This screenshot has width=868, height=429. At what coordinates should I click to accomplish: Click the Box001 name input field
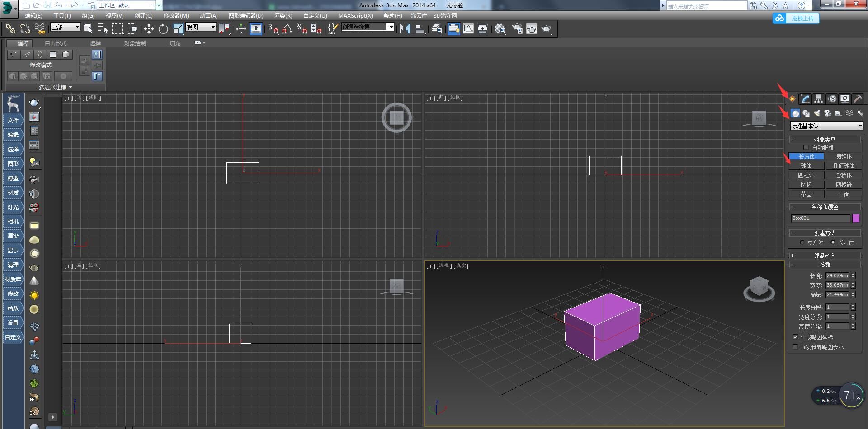point(818,218)
